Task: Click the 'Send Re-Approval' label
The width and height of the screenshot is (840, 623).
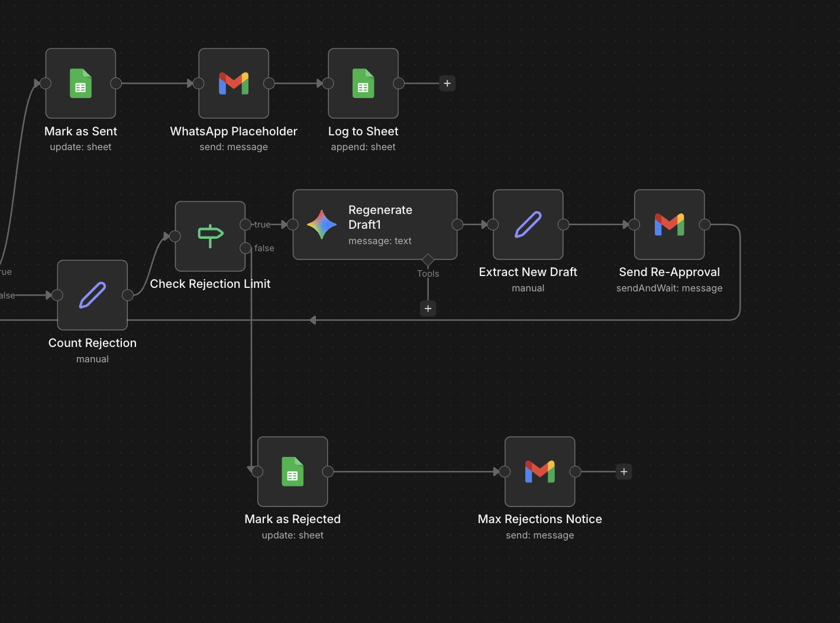Action: click(669, 272)
